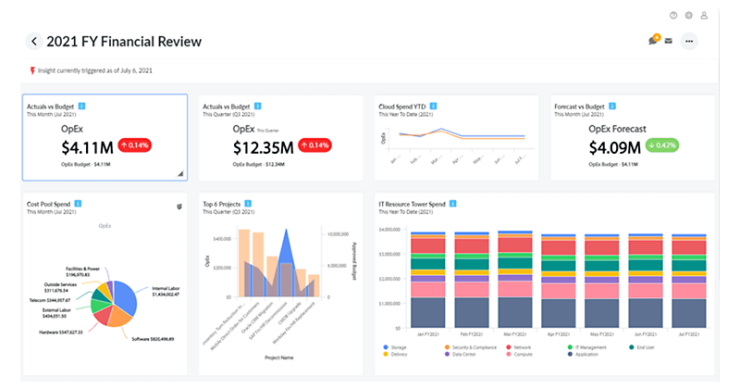Open the comments icon with notification badge
The height and width of the screenshot is (389, 740).
654,40
